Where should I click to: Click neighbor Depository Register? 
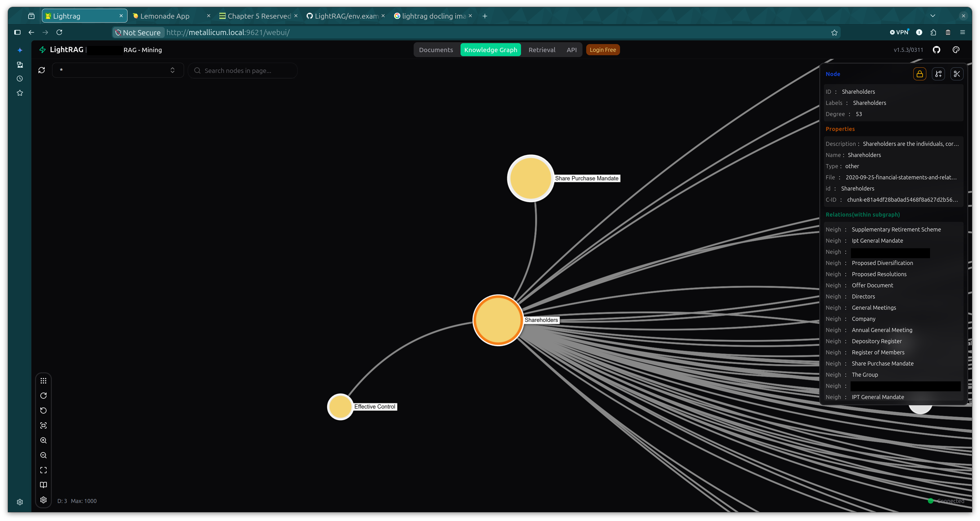(x=877, y=341)
